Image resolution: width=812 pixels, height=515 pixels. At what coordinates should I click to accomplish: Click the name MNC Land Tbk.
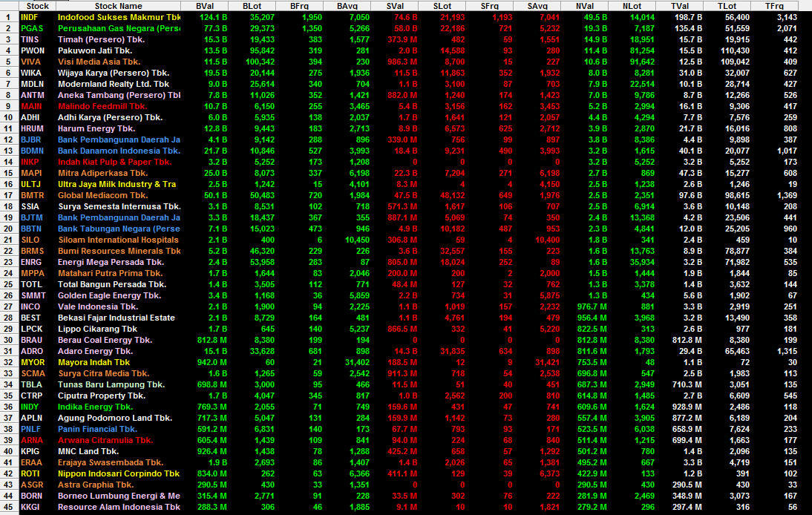[88, 451]
